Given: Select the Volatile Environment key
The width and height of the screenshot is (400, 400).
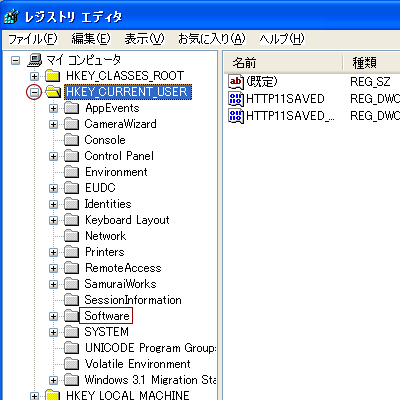Looking at the screenshot, I should coord(137,364).
